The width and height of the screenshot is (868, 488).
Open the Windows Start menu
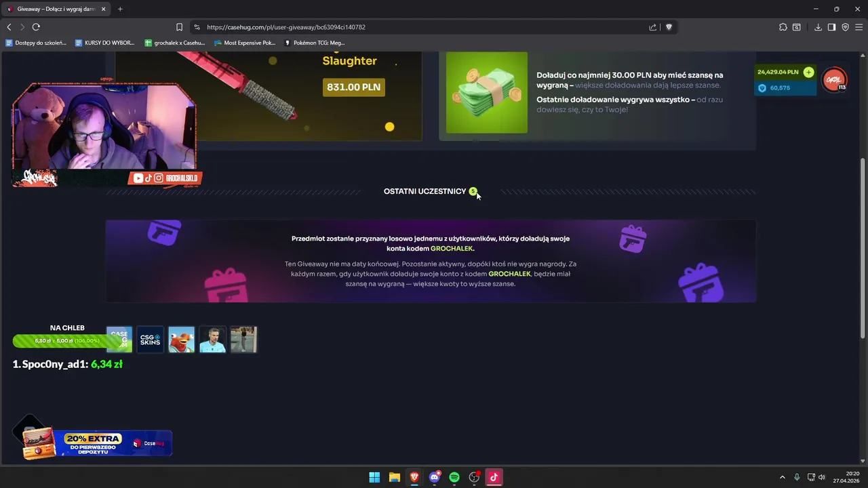(x=374, y=477)
